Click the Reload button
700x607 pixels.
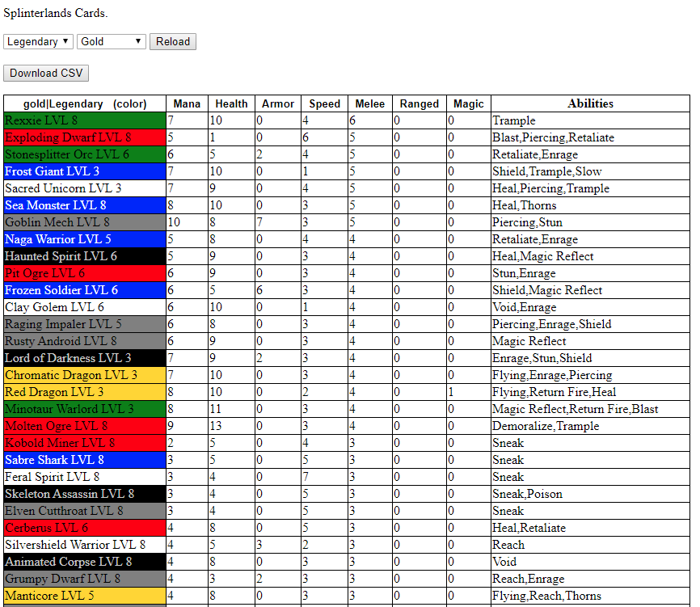[x=173, y=41]
